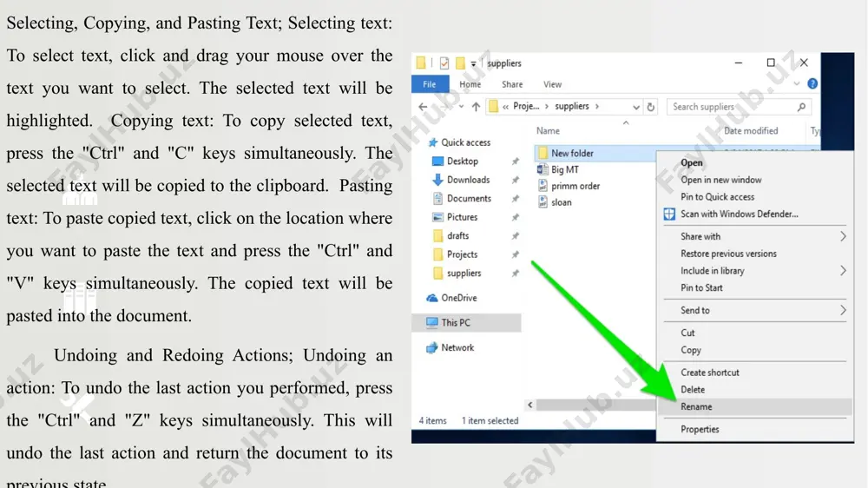The width and height of the screenshot is (868, 488).
Task: Click the Up one level arrow
Action: point(476,106)
